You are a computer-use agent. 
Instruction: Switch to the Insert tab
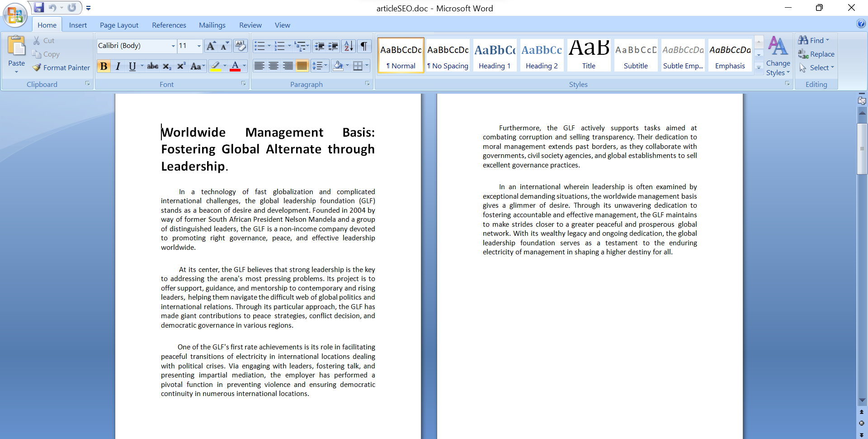click(x=78, y=25)
